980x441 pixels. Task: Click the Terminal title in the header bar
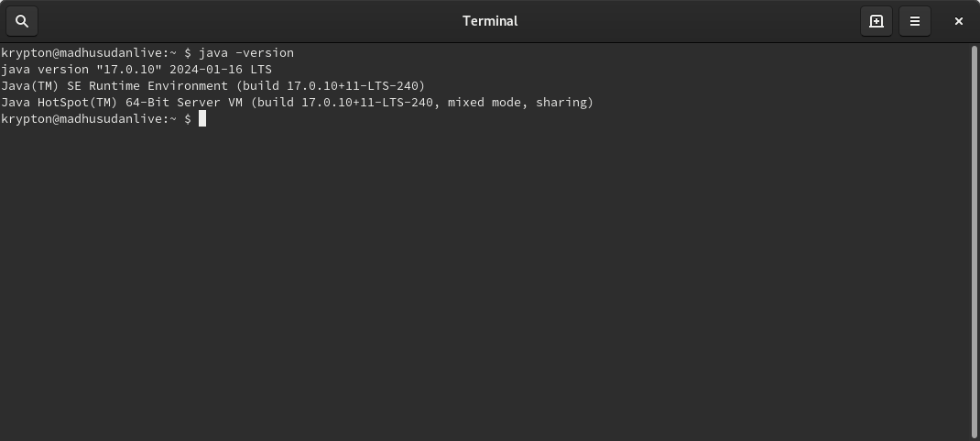click(490, 21)
